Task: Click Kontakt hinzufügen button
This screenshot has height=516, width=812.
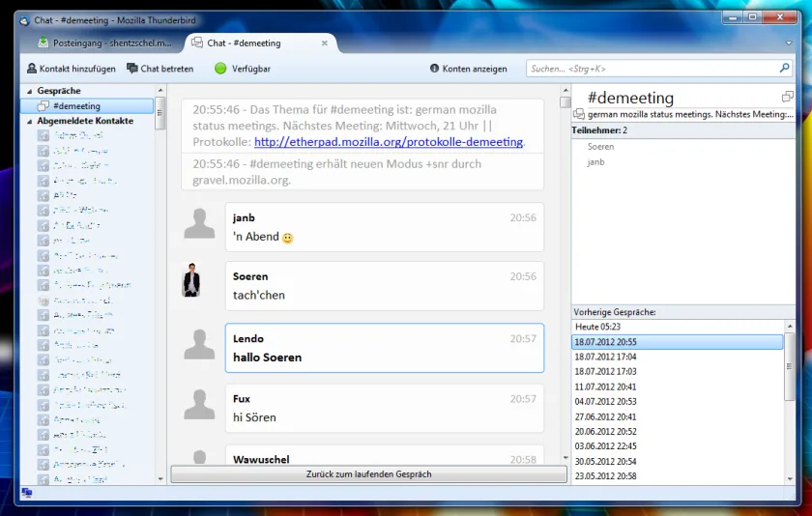Action: tap(72, 69)
